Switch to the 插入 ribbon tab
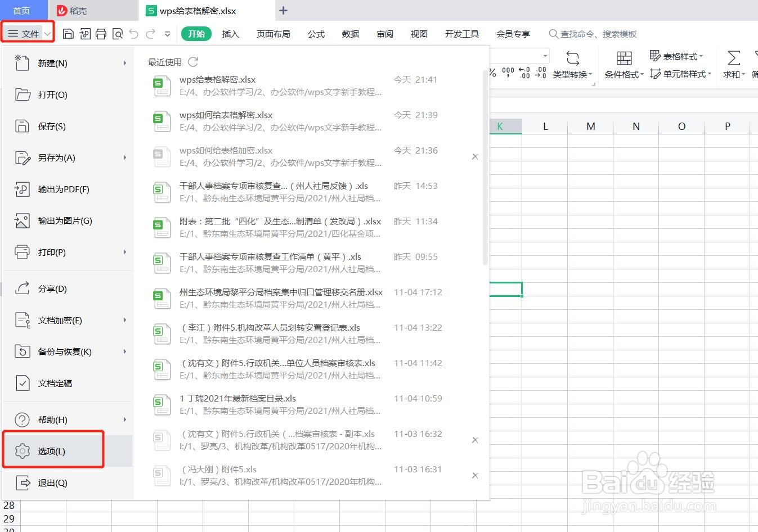758x532 pixels. coord(231,34)
